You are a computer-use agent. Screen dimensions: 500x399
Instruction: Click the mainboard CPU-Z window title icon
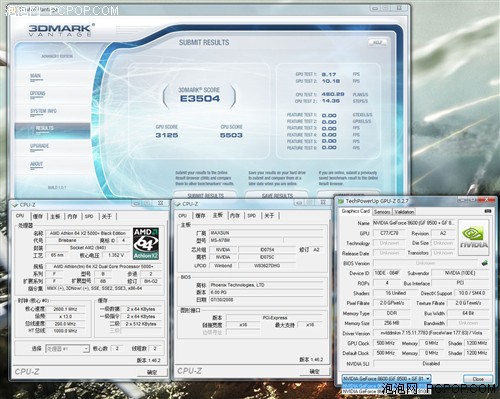point(178,204)
